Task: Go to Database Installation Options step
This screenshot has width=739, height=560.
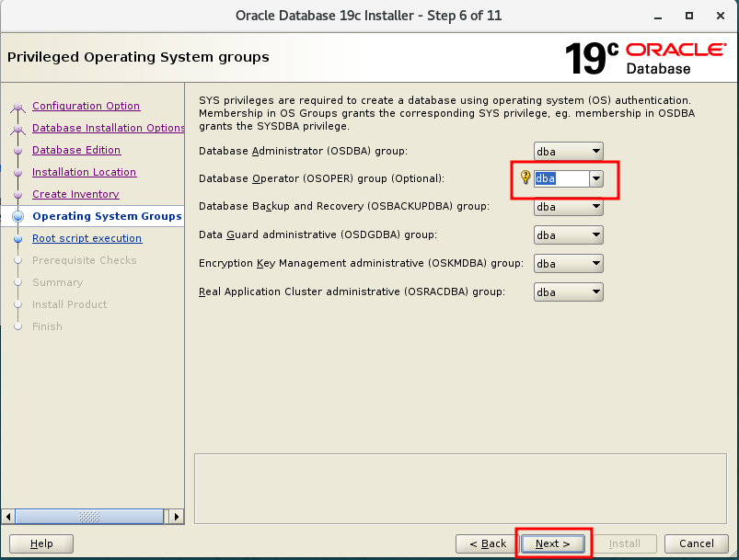Action: (x=108, y=128)
